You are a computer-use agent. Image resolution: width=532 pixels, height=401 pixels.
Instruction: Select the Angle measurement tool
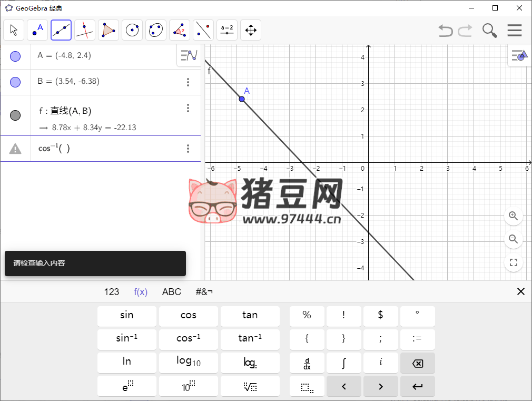(179, 30)
